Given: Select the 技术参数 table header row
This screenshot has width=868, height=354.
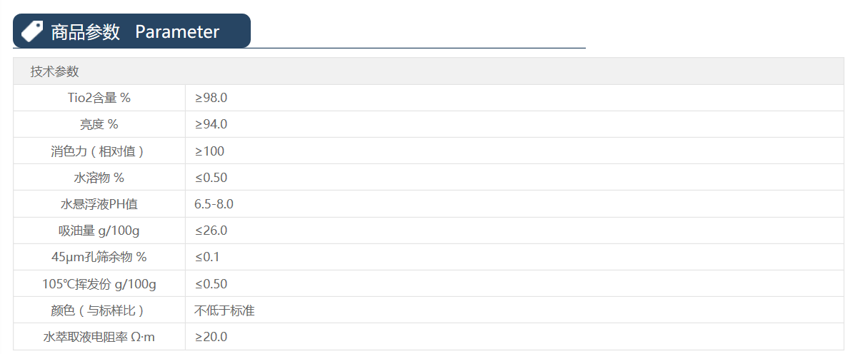Looking at the screenshot, I should (428, 71).
